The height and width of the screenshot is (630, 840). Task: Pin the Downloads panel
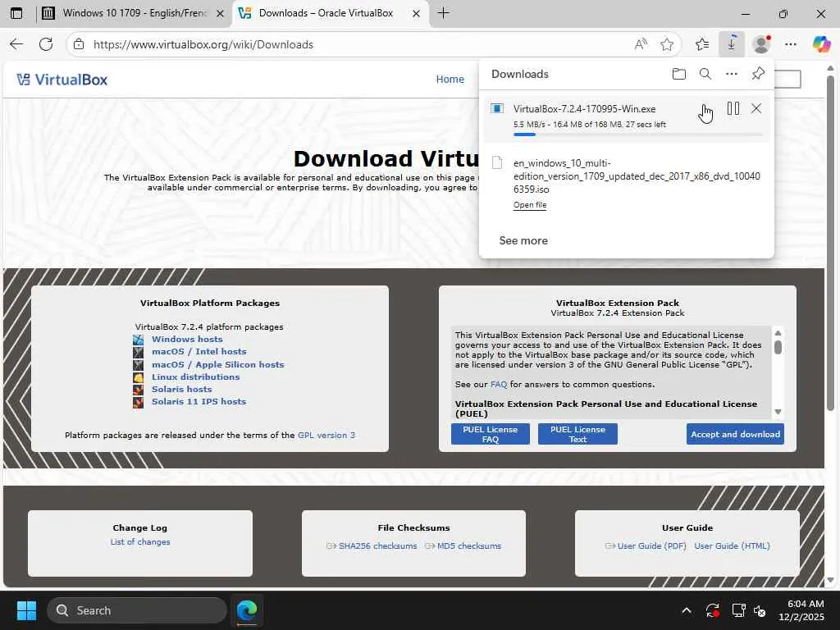coord(758,74)
